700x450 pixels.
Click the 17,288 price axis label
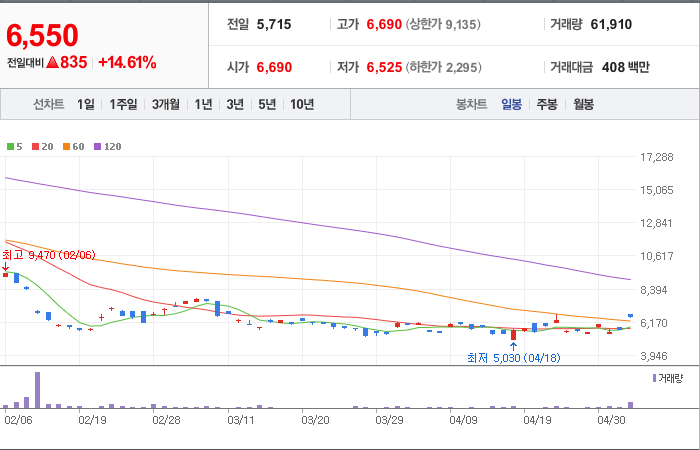[656, 157]
